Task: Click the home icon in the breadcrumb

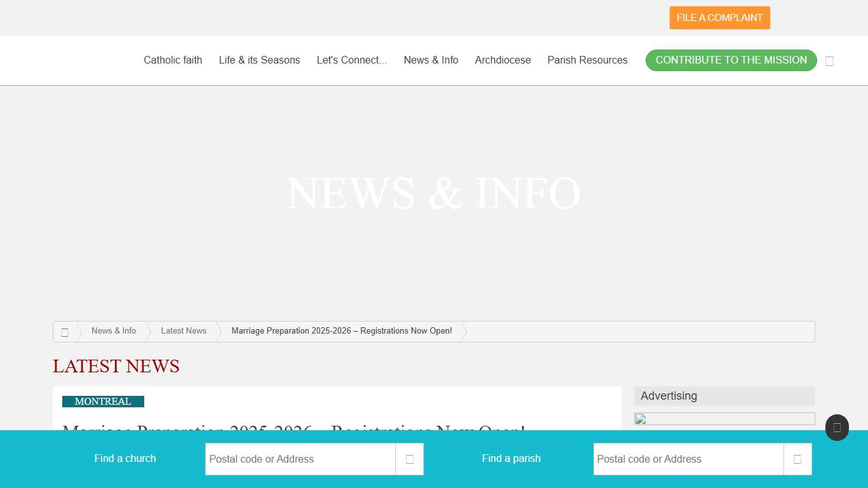Action: coord(65,332)
